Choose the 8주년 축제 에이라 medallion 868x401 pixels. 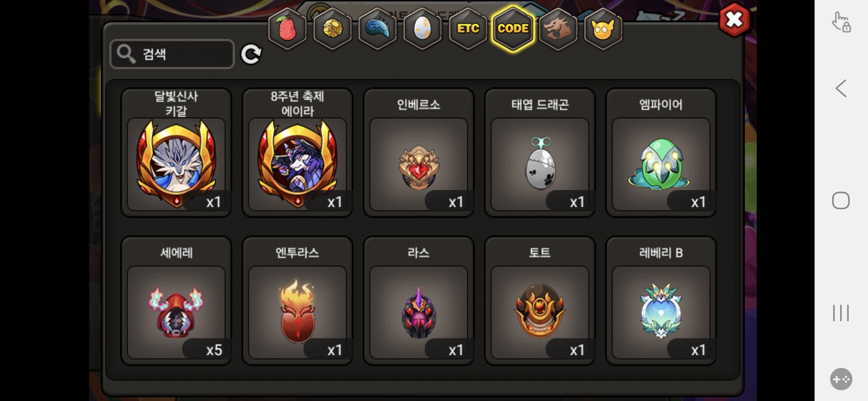coord(297,153)
